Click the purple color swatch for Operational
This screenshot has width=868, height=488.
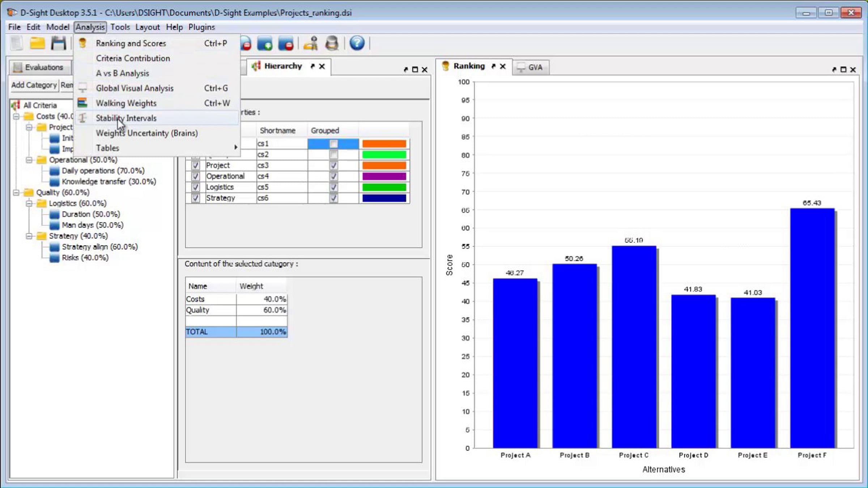coord(384,176)
